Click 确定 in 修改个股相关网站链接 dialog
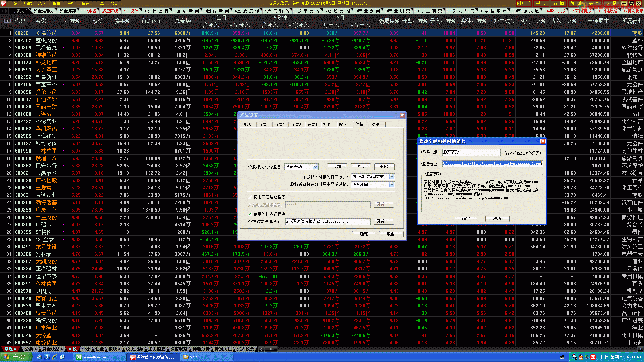This screenshot has height=362, width=644. (466, 219)
